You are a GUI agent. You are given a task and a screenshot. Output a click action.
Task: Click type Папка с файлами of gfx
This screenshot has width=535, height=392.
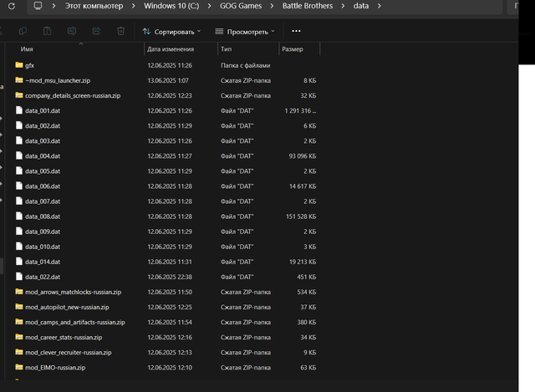[x=245, y=65]
